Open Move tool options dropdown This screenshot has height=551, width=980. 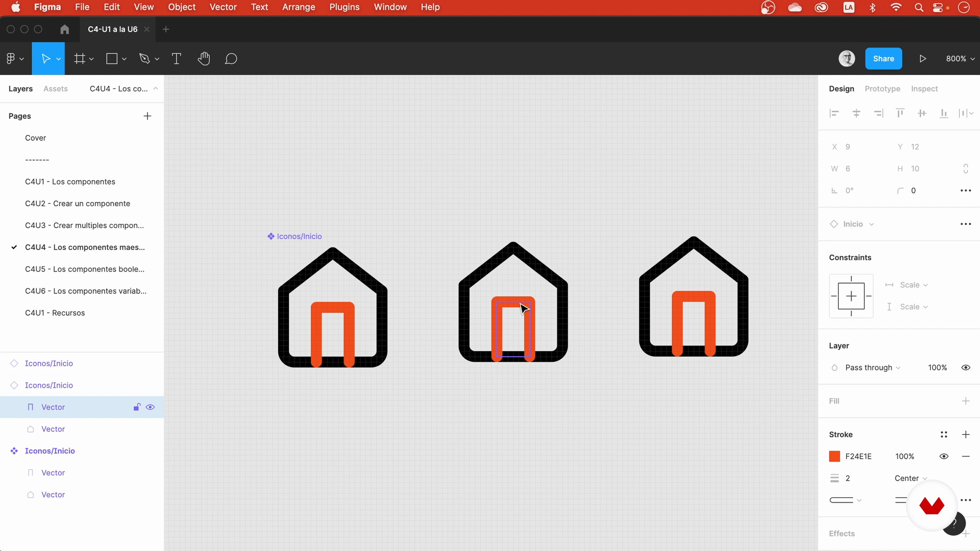click(x=59, y=59)
